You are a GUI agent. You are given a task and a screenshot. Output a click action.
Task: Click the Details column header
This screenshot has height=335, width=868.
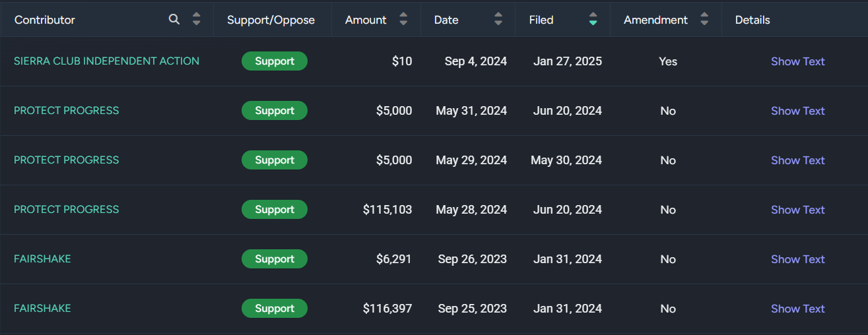[x=752, y=20]
